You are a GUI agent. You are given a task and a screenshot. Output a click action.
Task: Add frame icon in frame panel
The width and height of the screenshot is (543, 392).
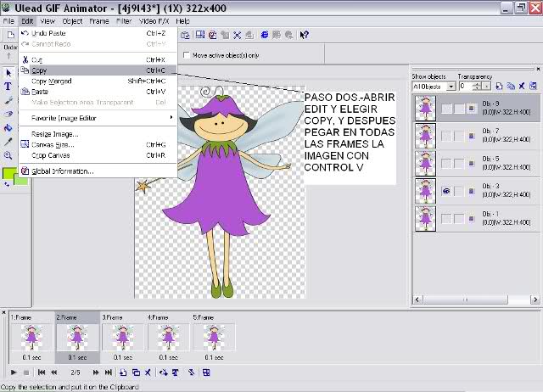(x=123, y=372)
